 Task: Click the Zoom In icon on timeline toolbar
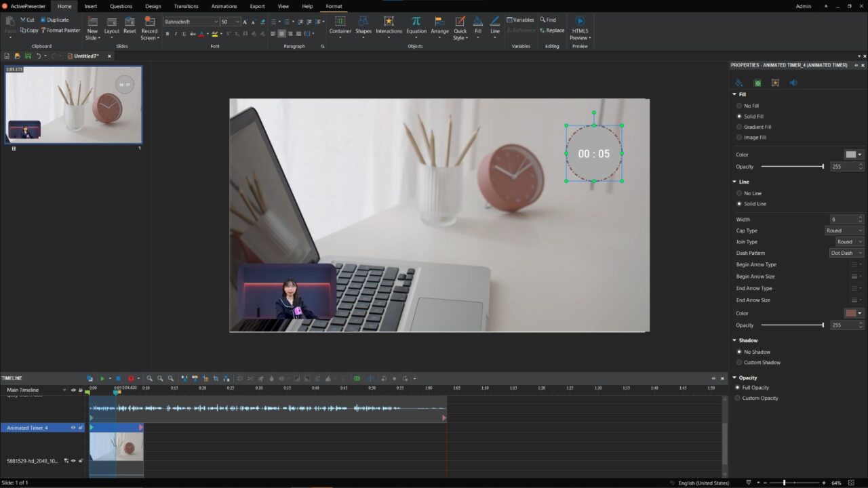150,378
